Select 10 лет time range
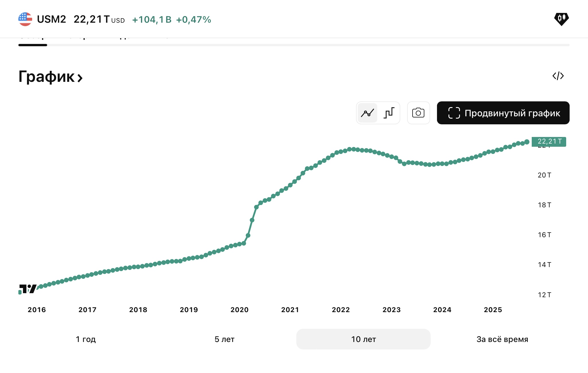This screenshot has width=588, height=373. (x=363, y=339)
